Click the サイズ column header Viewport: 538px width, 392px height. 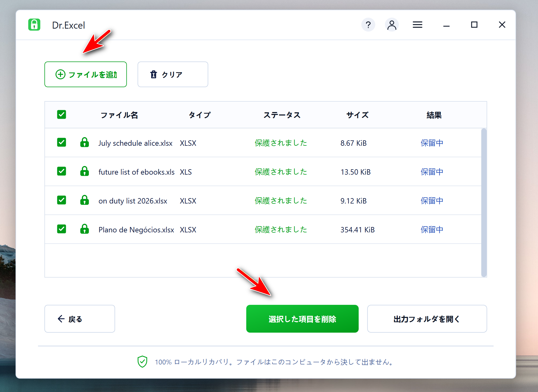click(x=358, y=115)
